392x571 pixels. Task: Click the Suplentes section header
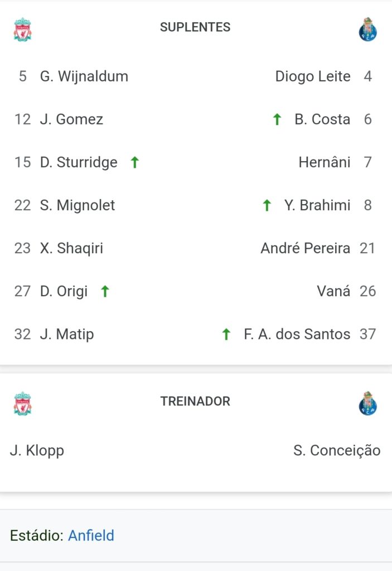(195, 27)
